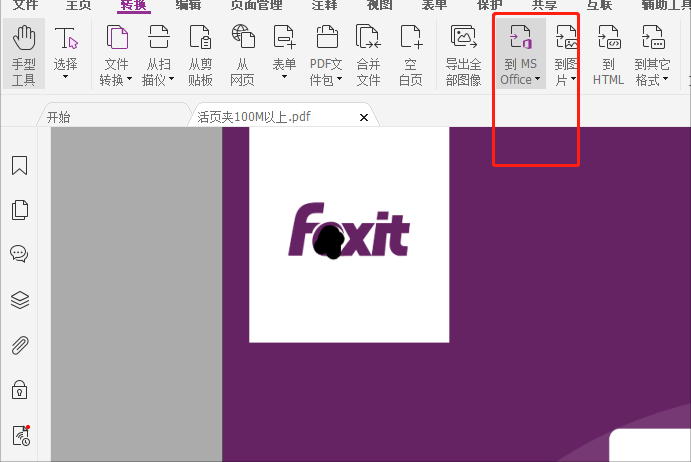This screenshot has width=691, height=462.
Task: Show the Comments panel in sidebar
Action: pos(19,253)
